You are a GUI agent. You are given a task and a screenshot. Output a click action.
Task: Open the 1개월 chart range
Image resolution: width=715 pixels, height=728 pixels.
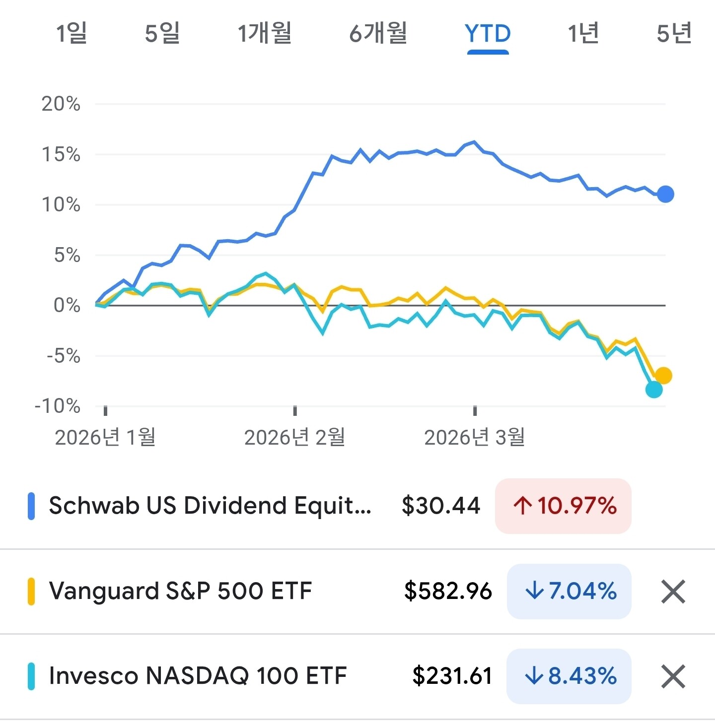(x=264, y=34)
